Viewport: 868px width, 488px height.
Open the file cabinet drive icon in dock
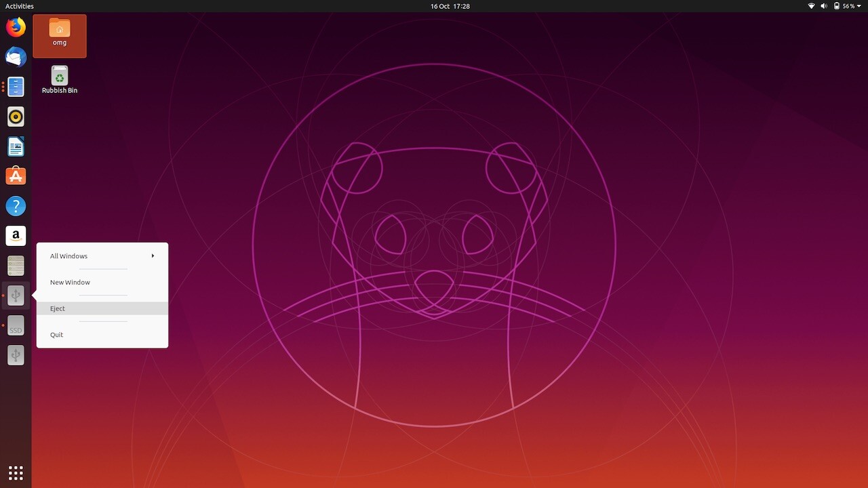click(16, 266)
